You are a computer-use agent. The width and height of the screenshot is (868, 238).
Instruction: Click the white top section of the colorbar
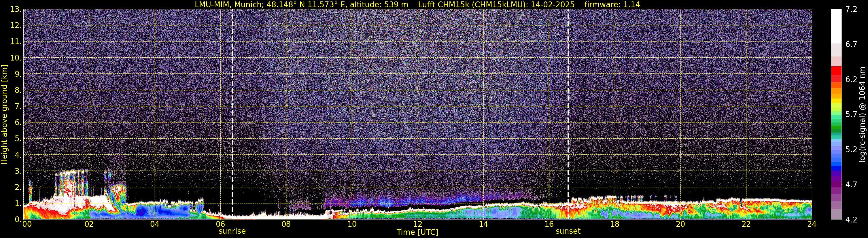click(x=836, y=26)
